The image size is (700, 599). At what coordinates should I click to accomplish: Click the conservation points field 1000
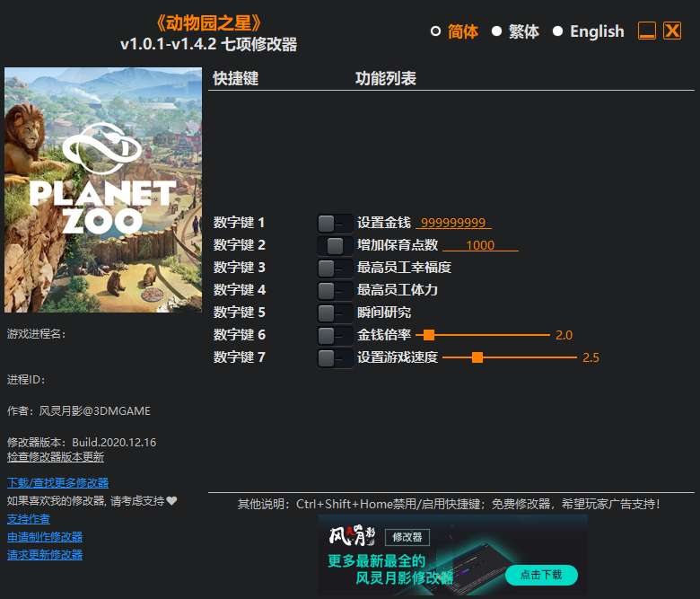point(480,245)
